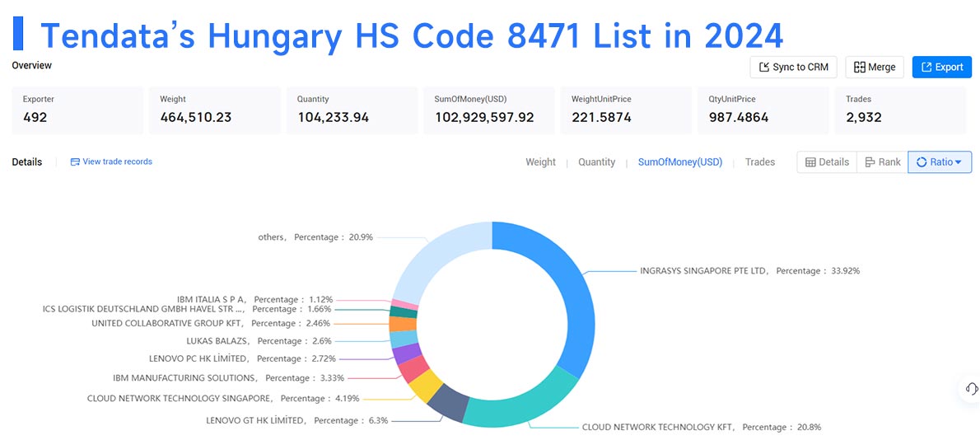Viewport: 980px width, 440px height.
Task: Click the WeightUnitPrice card value 221.5874
Action: click(x=601, y=118)
